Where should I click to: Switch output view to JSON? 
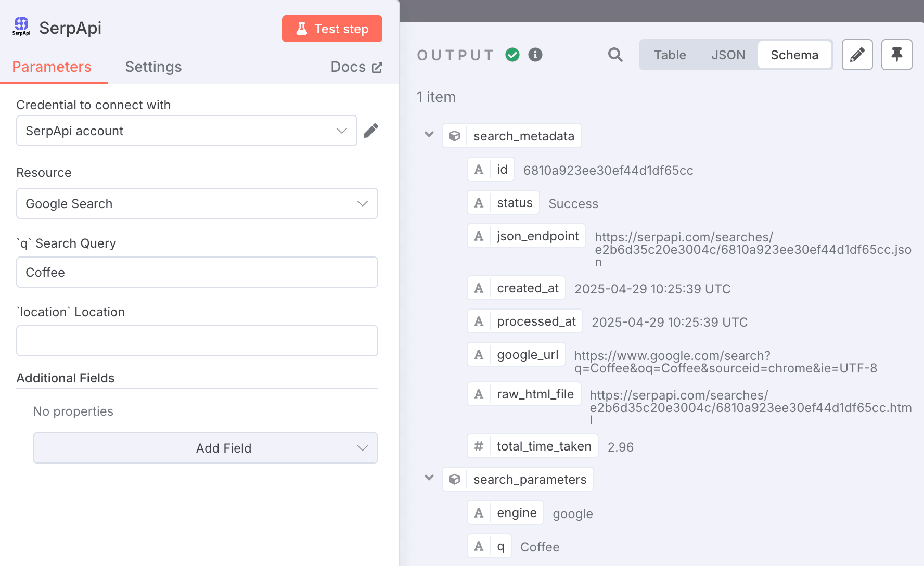coord(728,55)
